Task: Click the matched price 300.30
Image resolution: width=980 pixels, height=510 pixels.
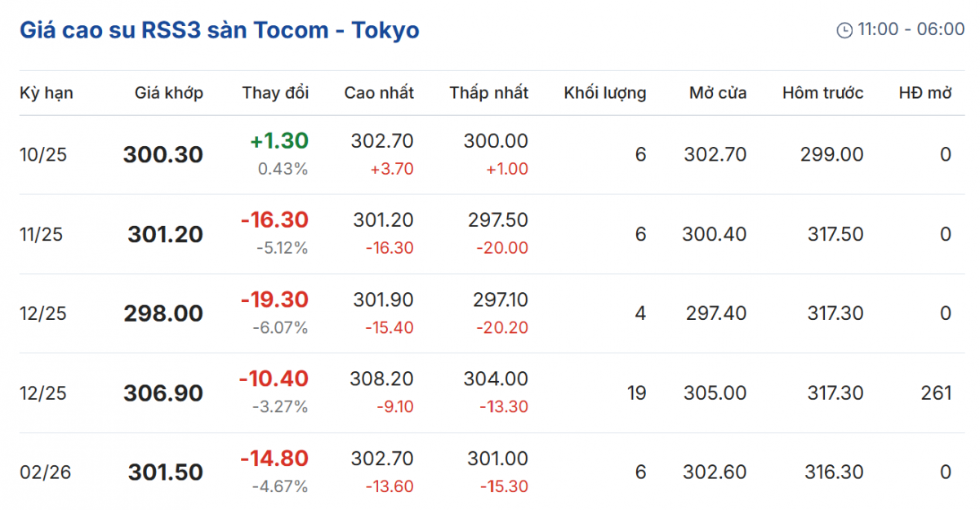Action: pos(163,154)
